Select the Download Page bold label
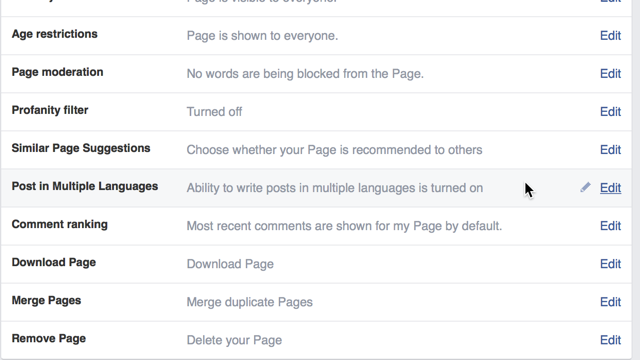The image size is (640, 360). (54, 262)
